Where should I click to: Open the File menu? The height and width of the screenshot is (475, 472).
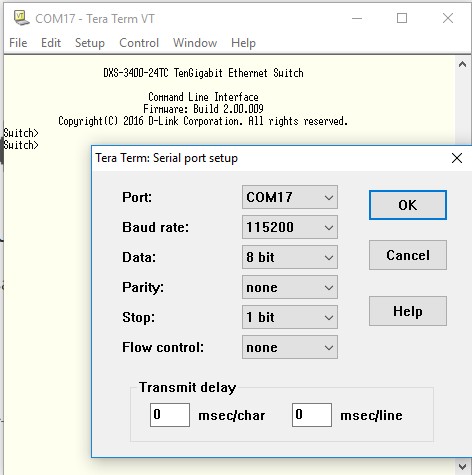point(18,43)
